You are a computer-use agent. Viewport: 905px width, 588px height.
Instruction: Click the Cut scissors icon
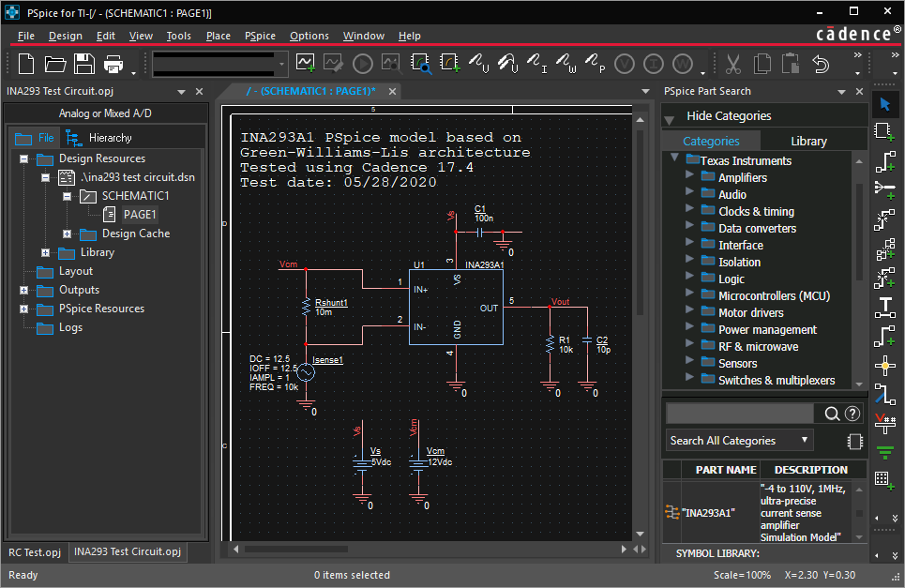tap(733, 64)
